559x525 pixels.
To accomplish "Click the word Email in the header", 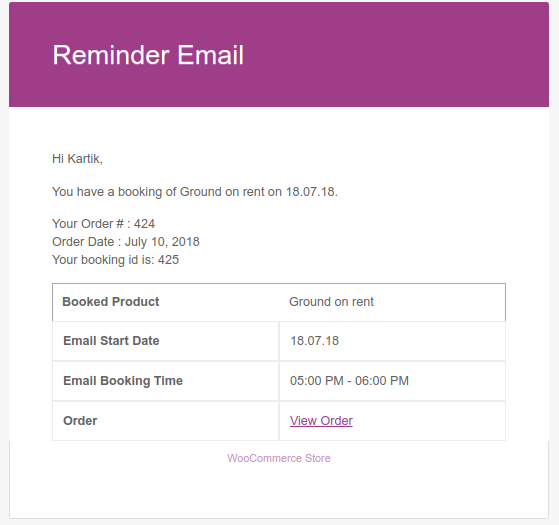I will coord(211,55).
